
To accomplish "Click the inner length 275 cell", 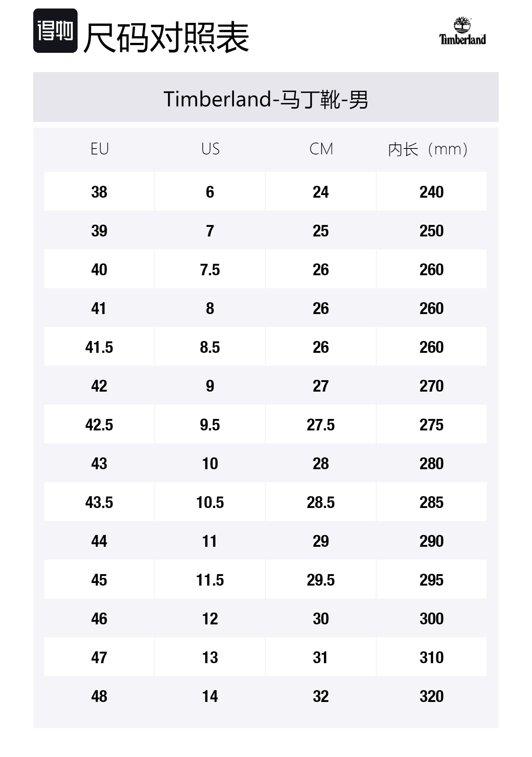I will click(x=431, y=425).
